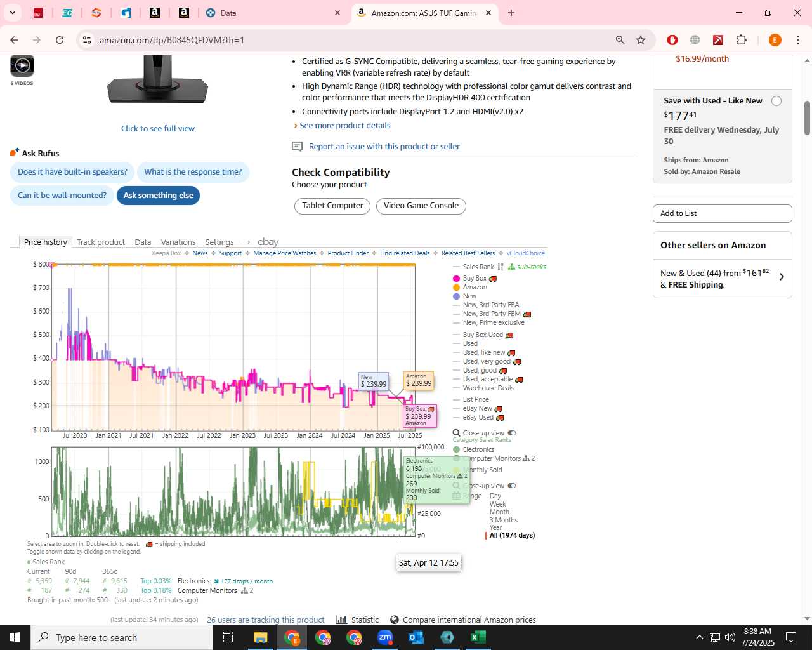
Task: Open the Find related Deals link
Action: coord(405,253)
